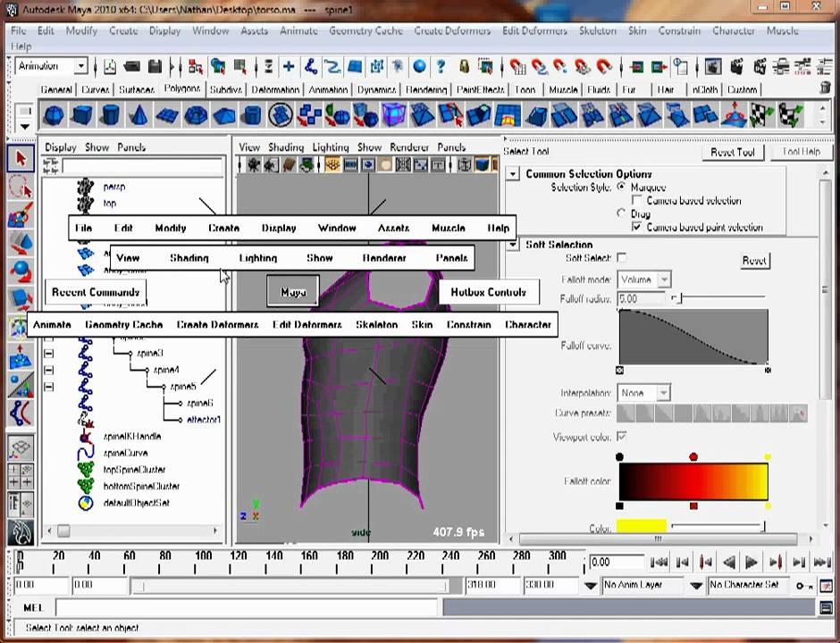Open the Script Editor icon
The image size is (840, 643).
tap(826, 607)
